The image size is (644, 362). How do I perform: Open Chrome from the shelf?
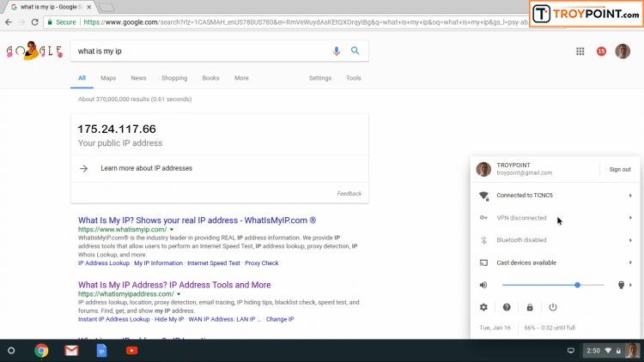[41, 351]
